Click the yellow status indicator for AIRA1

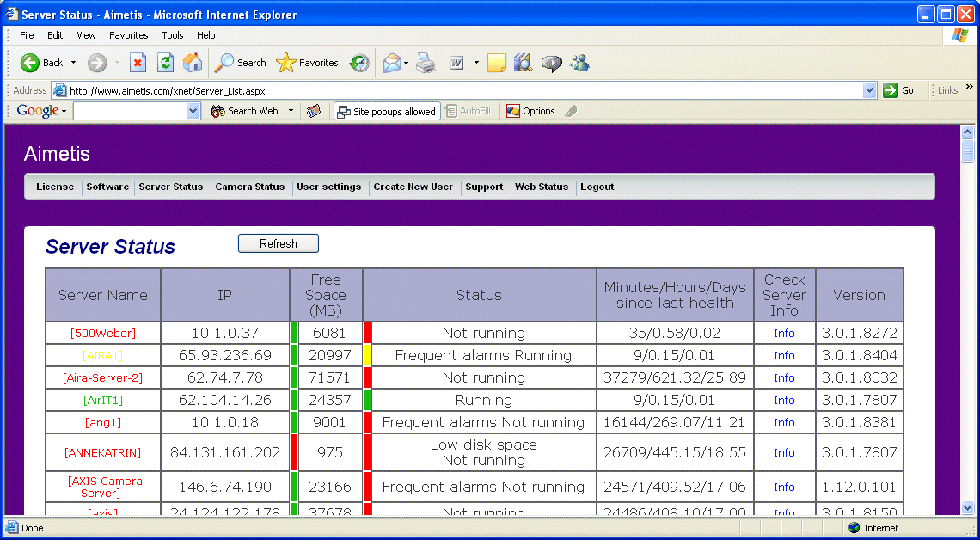(x=367, y=355)
